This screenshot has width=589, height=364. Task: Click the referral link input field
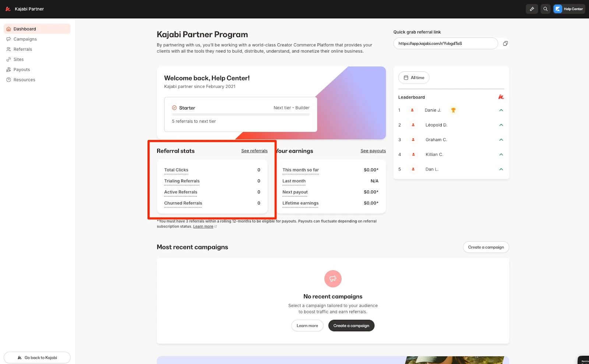445,43
